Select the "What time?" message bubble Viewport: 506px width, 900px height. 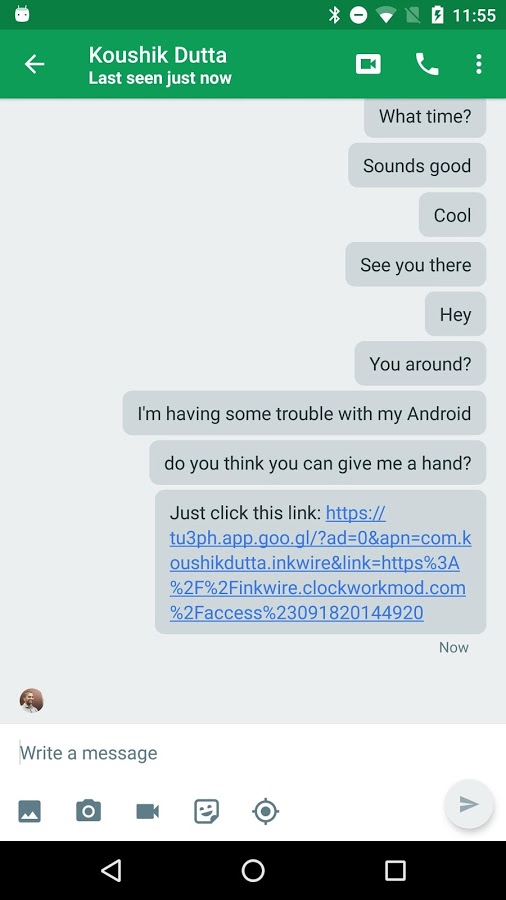[x=425, y=117]
